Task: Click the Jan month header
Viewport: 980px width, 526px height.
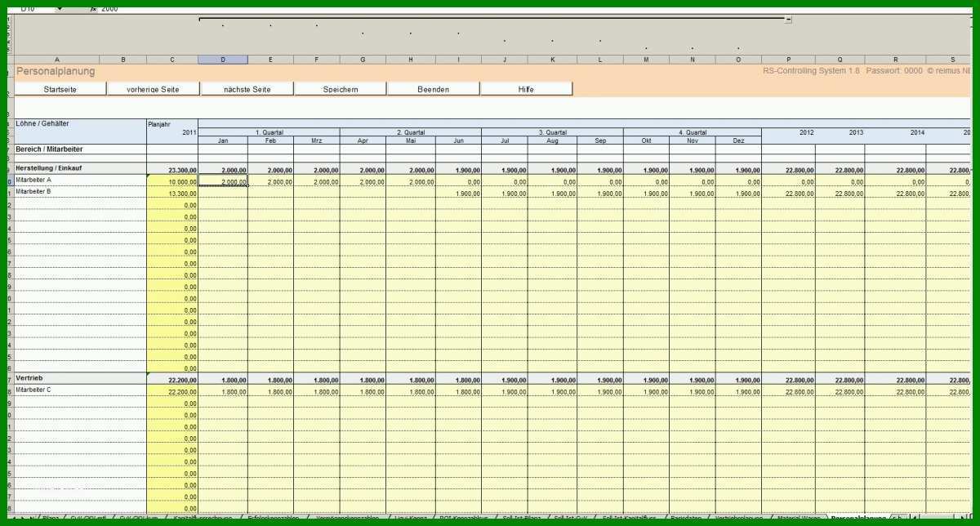Action: click(223, 140)
